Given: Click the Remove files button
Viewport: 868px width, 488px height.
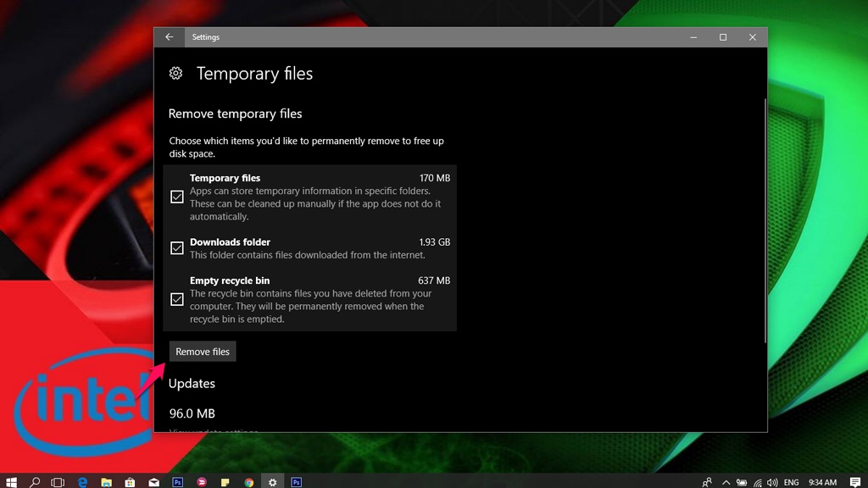Looking at the screenshot, I should point(203,352).
